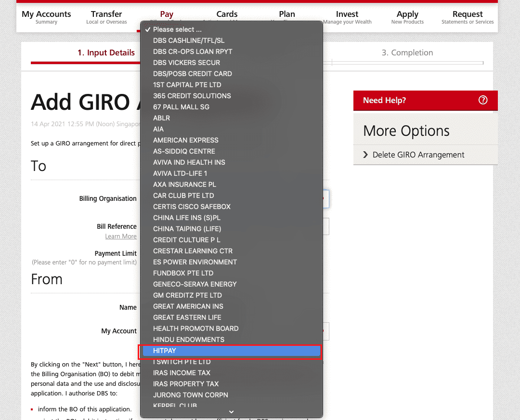The width and height of the screenshot is (520, 420).
Task: Click the 1. Input Details step
Action: pyautogui.click(x=106, y=52)
